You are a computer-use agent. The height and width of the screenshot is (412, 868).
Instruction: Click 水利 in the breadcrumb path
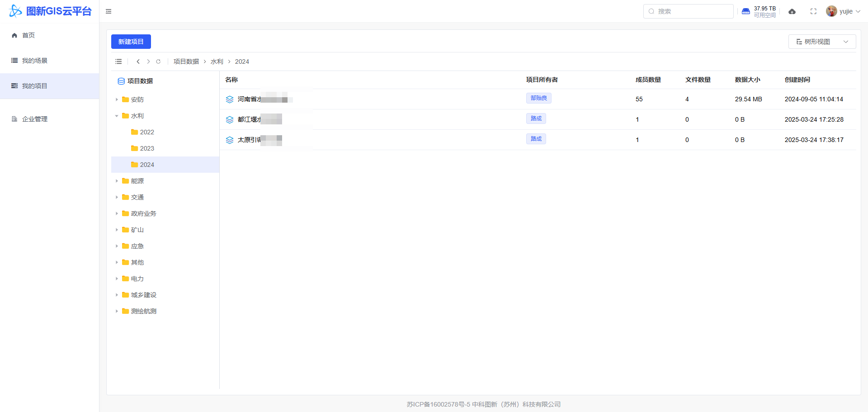pyautogui.click(x=217, y=62)
